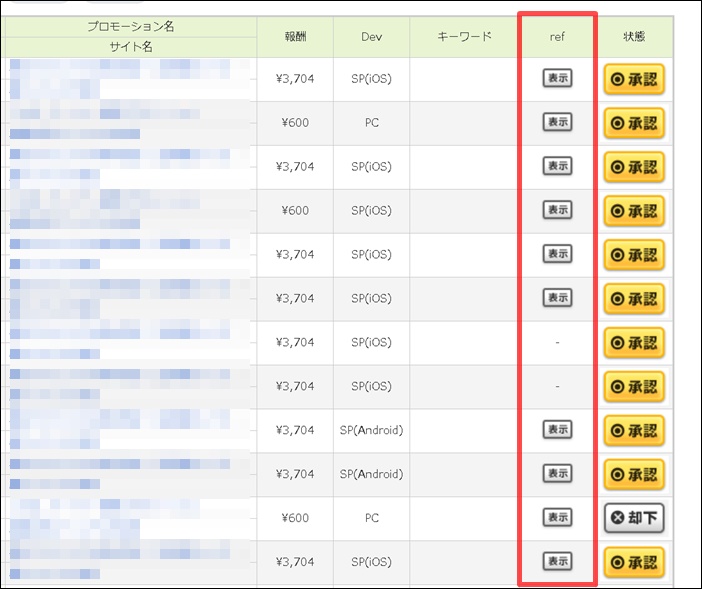Screen dimensions: 702x589
Task: Click the キーワード column header
Action: pyautogui.click(x=464, y=37)
